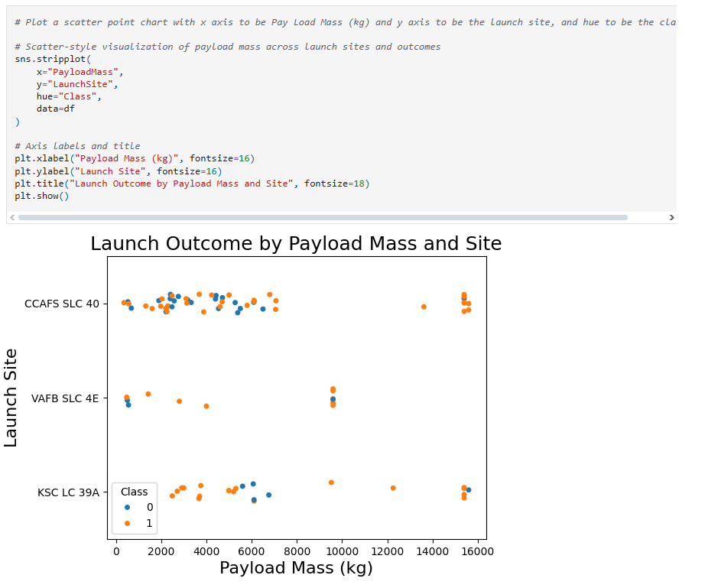The height and width of the screenshot is (588, 708).
Task: Click the 'CCAFS SLC 40' y-axis label
Action: tap(62, 304)
